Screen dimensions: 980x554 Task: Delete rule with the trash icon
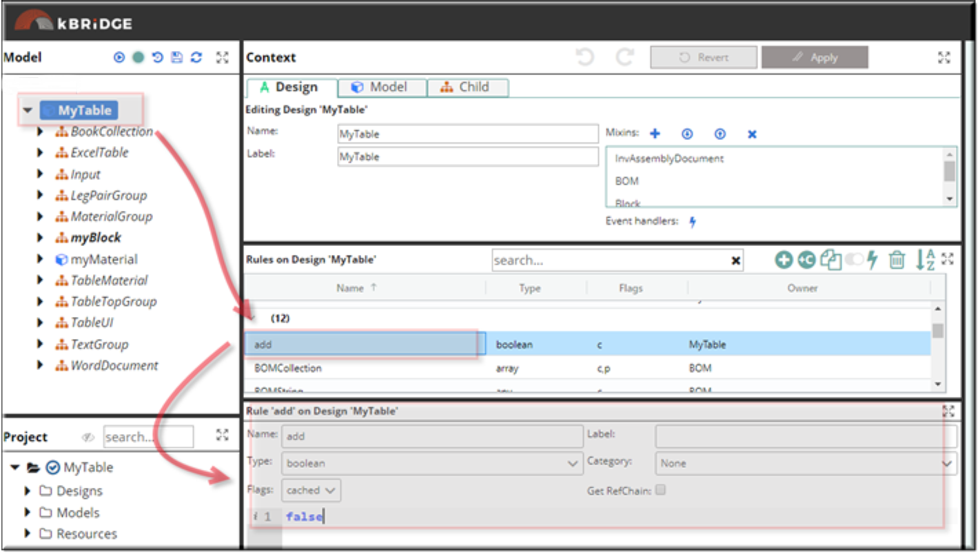coord(897,260)
